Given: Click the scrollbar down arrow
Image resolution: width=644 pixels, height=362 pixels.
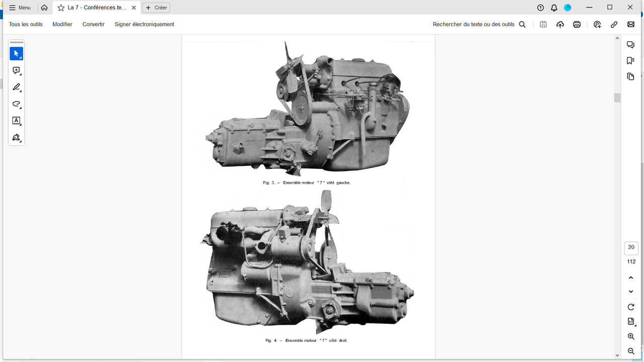Looking at the screenshot, I should [x=617, y=355].
